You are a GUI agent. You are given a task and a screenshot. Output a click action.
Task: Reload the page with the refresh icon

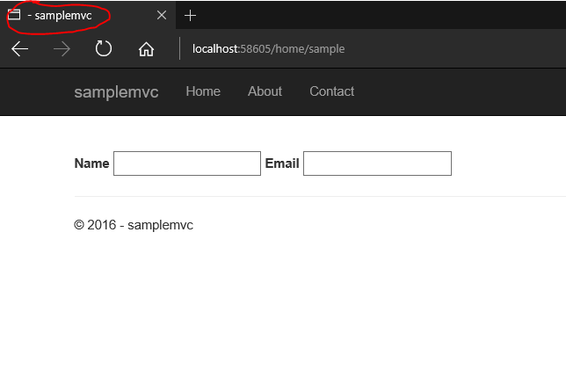[x=104, y=49]
